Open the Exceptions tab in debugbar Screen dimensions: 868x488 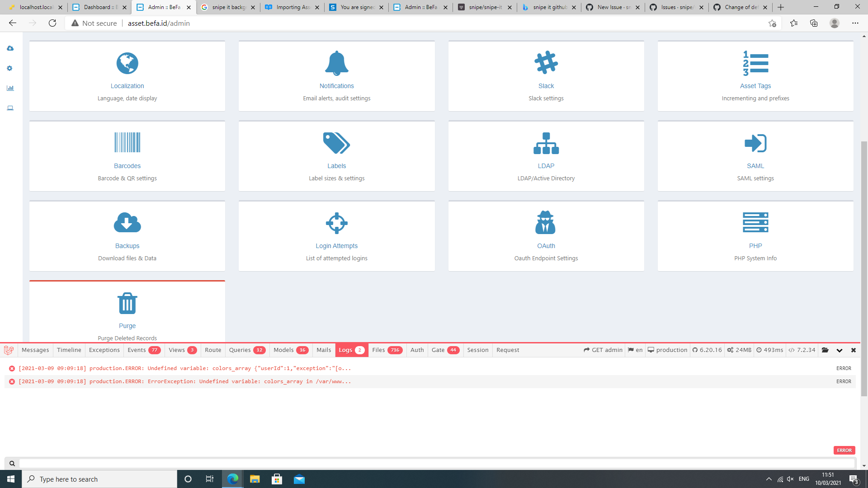[x=104, y=350]
